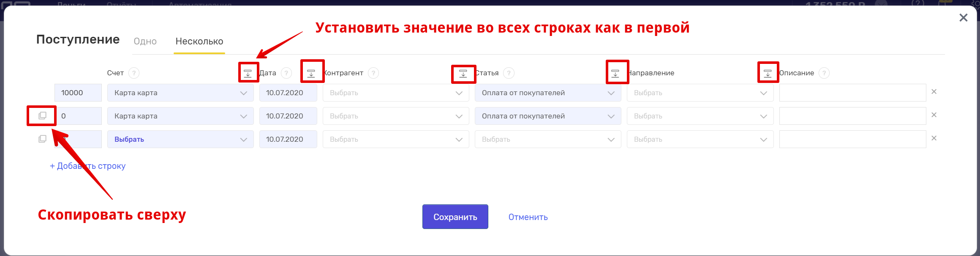Apply first-row description (Описание) to all rows icon
This screenshot has height=256, width=980.
click(x=768, y=73)
